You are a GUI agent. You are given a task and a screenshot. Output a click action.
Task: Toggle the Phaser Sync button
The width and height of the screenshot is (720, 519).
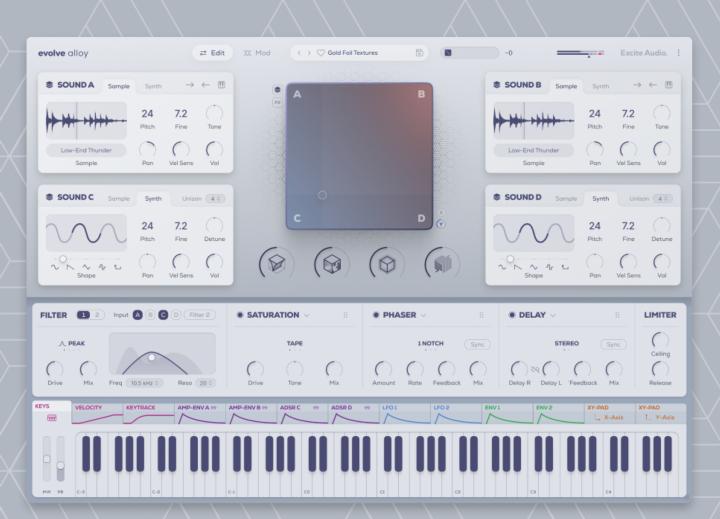pos(478,344)
